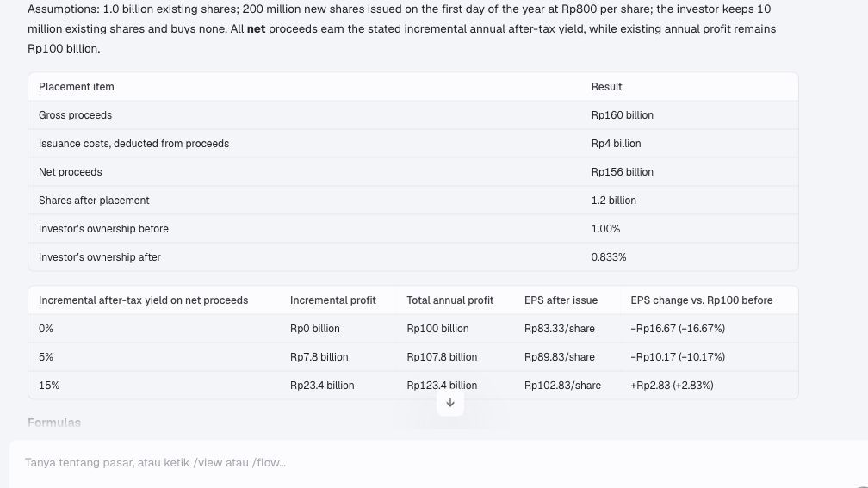868x488 pixels.
Task: Select the '5%' yield cell
Action: (x=46, y=357)
